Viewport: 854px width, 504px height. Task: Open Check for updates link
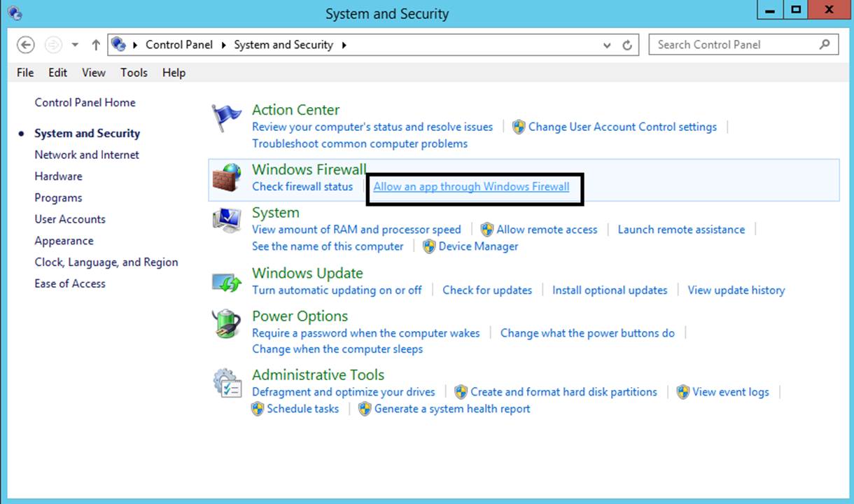coord(487,290)
